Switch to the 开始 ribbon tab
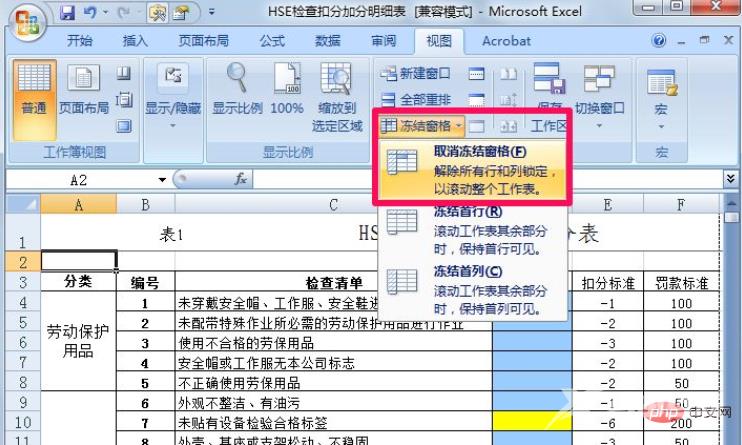 click(80, 41)
